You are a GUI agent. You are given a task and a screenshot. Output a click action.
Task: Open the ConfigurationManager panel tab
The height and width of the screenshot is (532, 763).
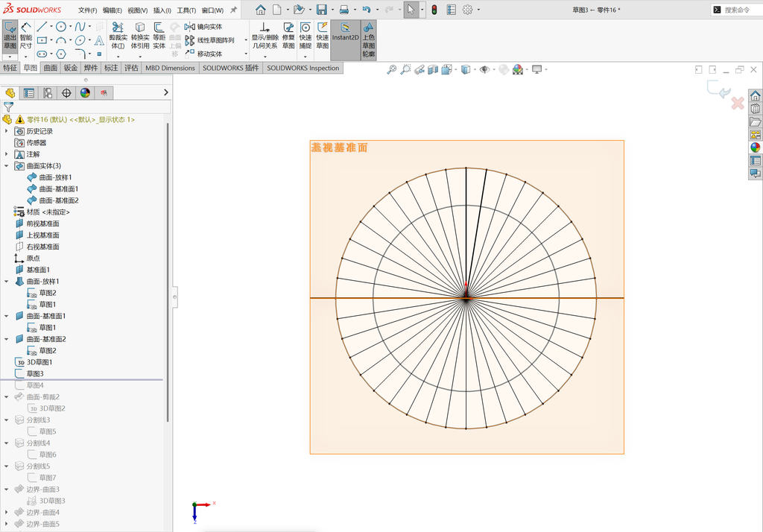pos(48,93)
